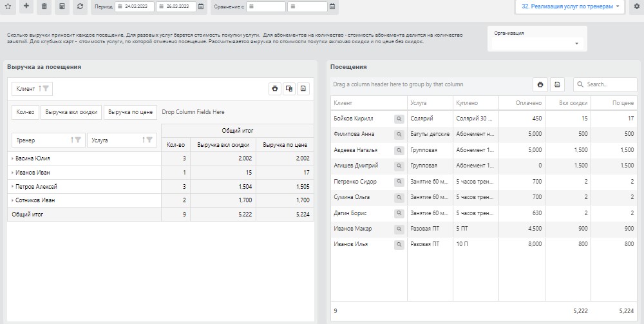Click second empty Сравнение с date field

[x=307, y=6]
